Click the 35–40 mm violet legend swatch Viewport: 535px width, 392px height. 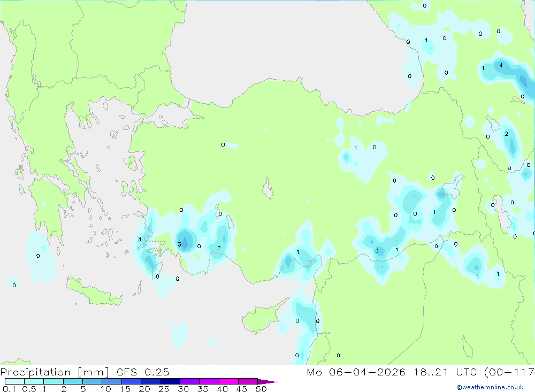pyautogui.click(x=209, y=381)
